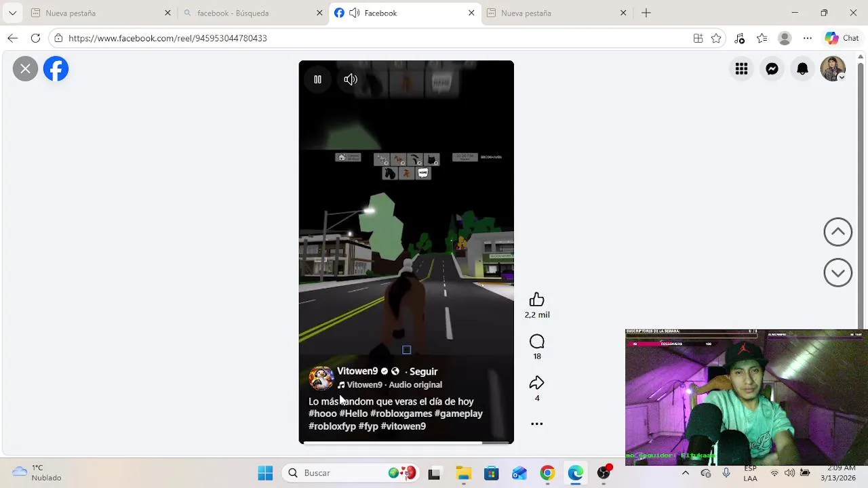Open the Vitowen9 profile name link
The height and width of the screenshot is (488, 868).
pos(357,371)
